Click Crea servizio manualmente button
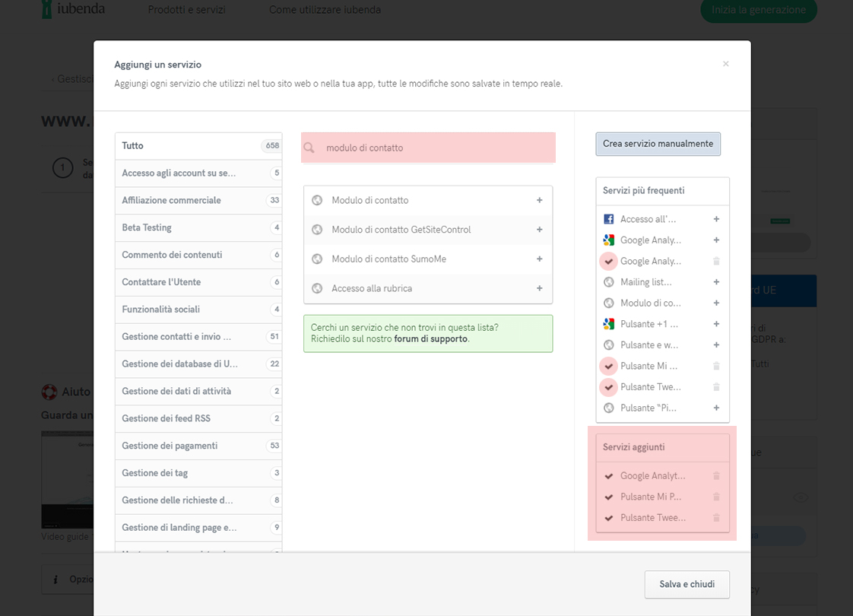 [658, 144]
